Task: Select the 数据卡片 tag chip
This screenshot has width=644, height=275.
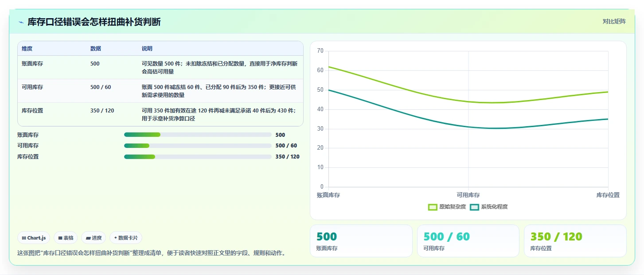Action: pyautogui.click(x=126, y=238)
